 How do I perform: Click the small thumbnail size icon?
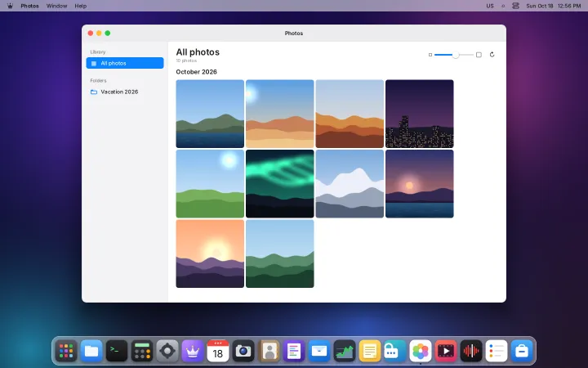(x=430, y=55)
